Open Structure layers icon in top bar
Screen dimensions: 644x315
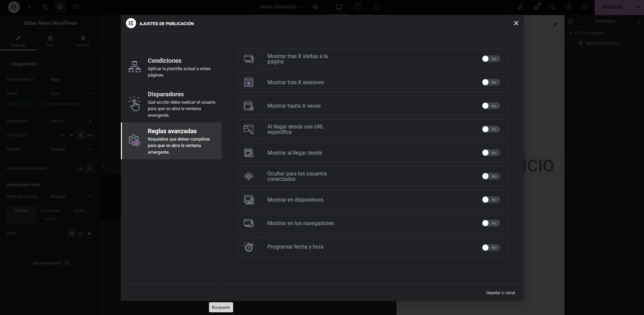60,7
